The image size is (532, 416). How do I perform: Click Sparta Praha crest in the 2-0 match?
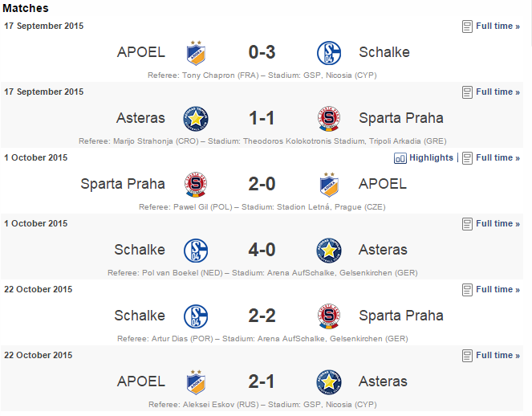pos(196,185)
